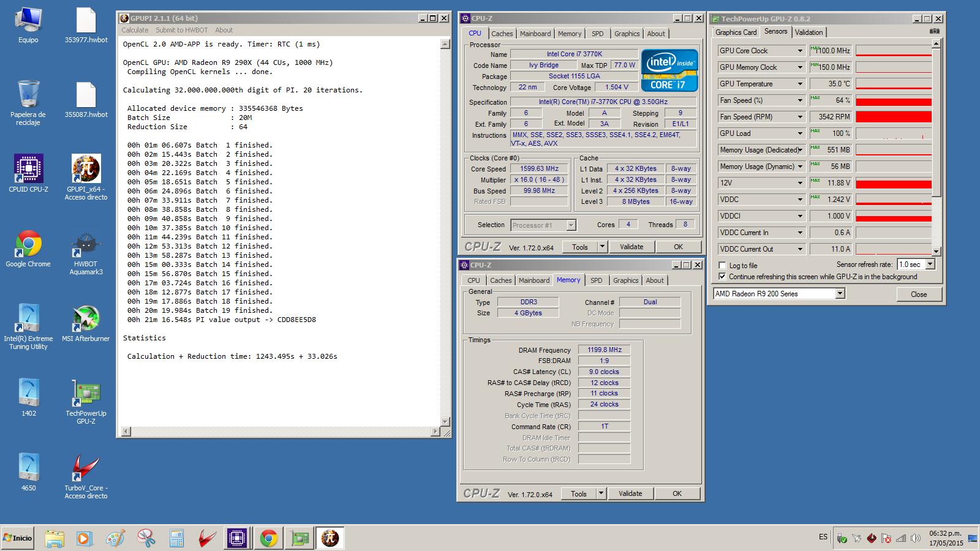Open the Google Chrome desktop shortcut

click(28, 250)
